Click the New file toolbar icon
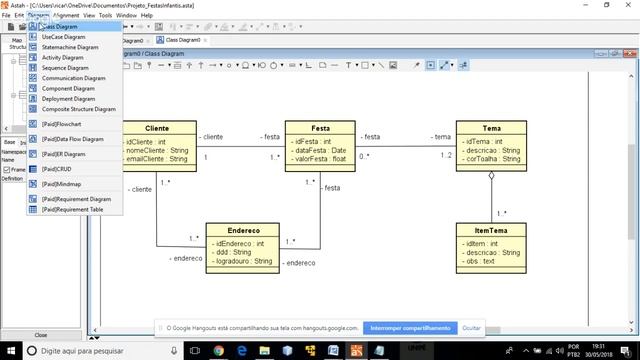The image size is (640, 360). [11, 27]
